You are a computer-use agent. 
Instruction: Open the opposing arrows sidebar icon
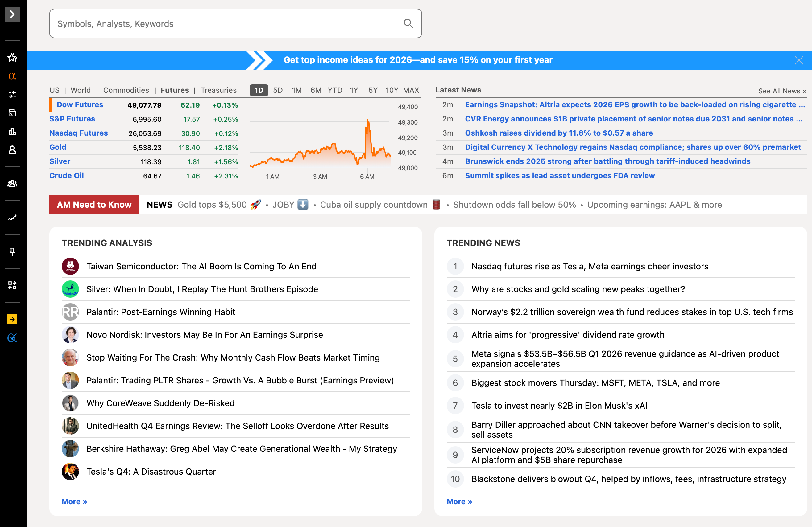point(12,94)
